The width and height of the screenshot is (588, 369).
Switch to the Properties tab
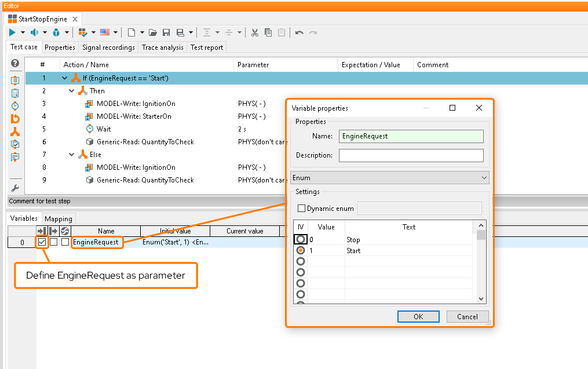pos(60,48)
